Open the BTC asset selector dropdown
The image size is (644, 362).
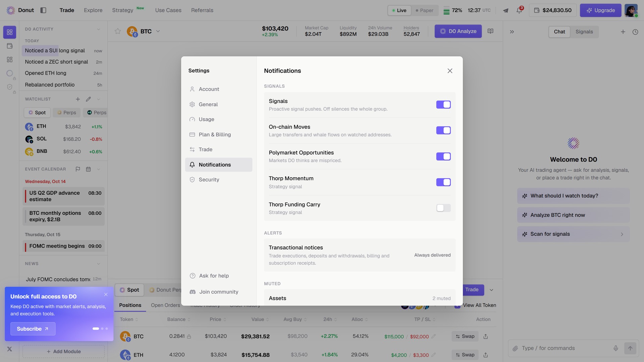pyautogui.click(x=158, y=31)
